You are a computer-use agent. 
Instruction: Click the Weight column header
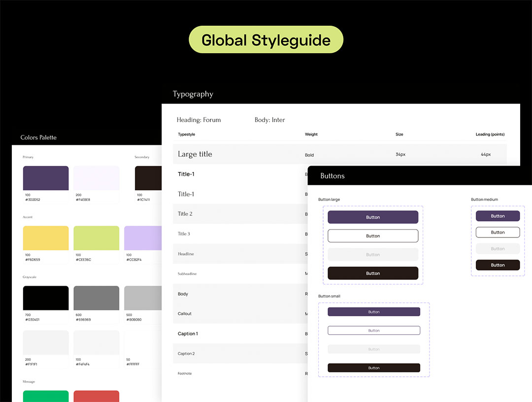click(x=311, y=134)
